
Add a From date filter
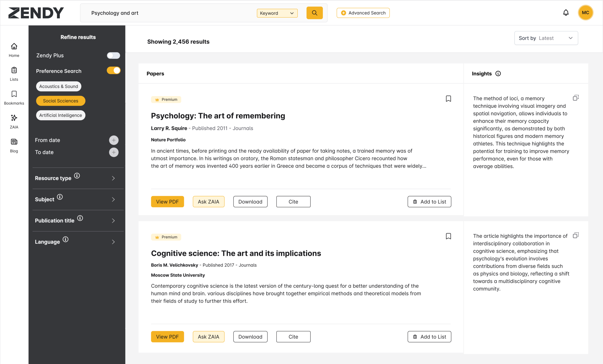pyautogui.click(x=114, y=140)
